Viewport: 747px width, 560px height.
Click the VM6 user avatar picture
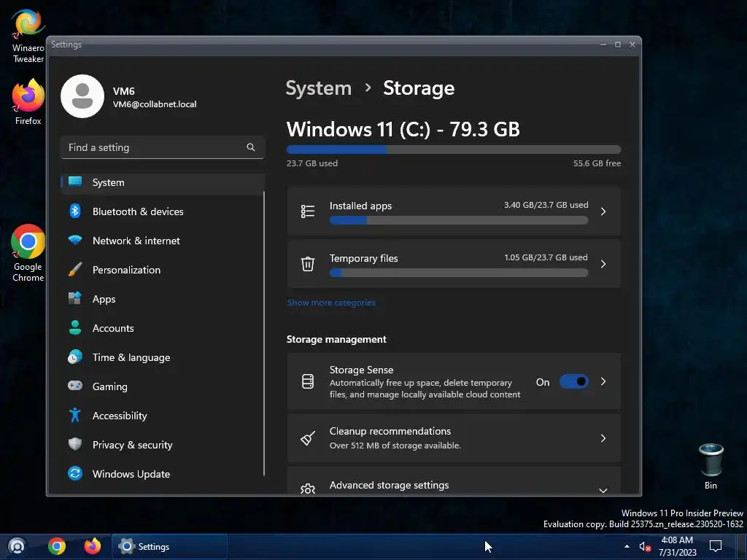(82, 96)
